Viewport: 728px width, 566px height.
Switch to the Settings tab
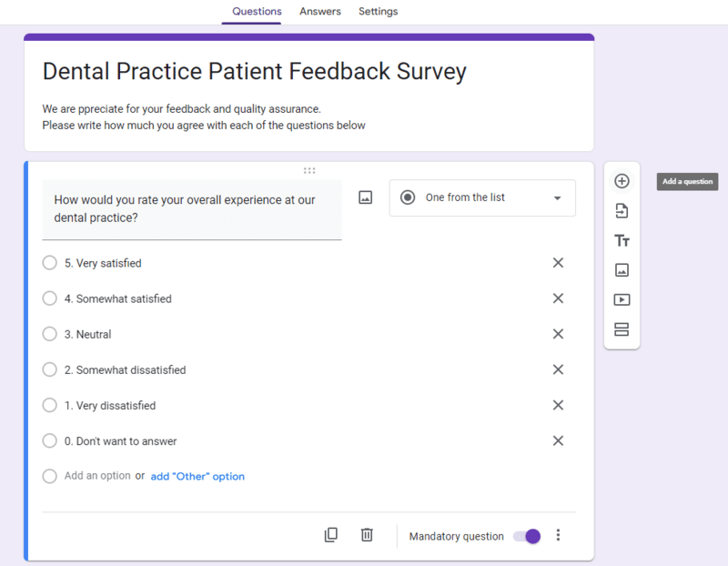pos(379,12)
